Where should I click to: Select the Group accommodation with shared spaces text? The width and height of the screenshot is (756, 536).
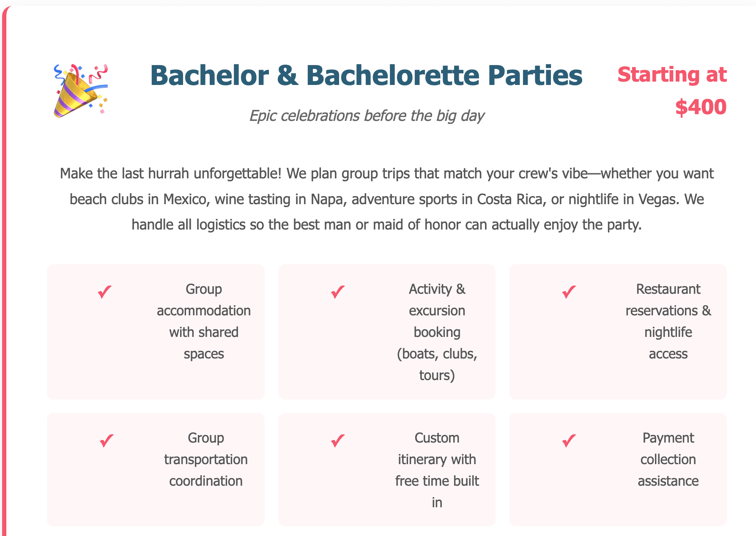(204, 321)
